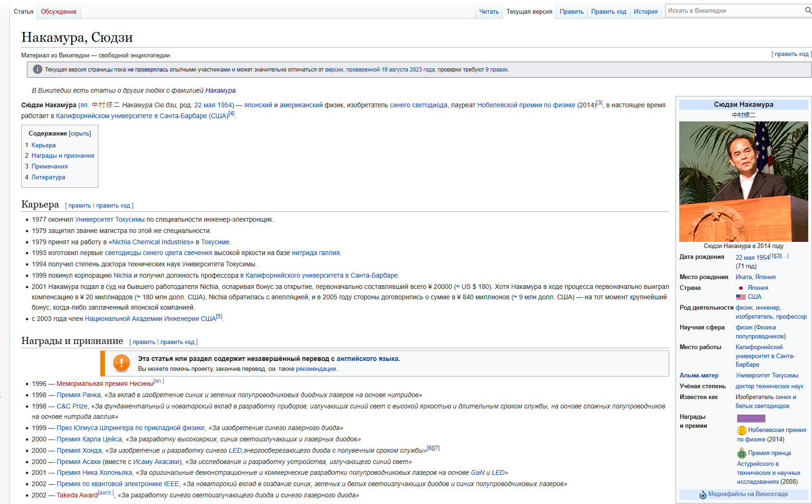Click the search magnifier icon
This screenshot has width=812, height=504.
click(x=808, y=10)
